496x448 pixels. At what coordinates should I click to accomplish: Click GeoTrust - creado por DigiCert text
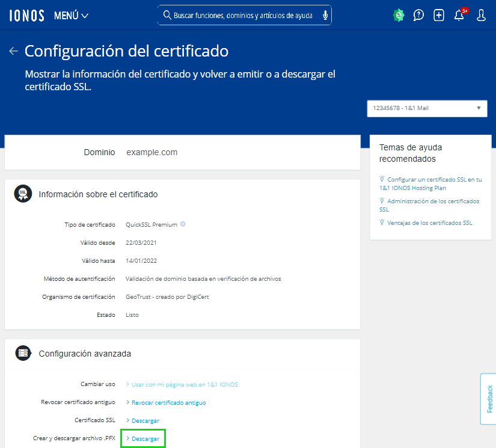167,297
